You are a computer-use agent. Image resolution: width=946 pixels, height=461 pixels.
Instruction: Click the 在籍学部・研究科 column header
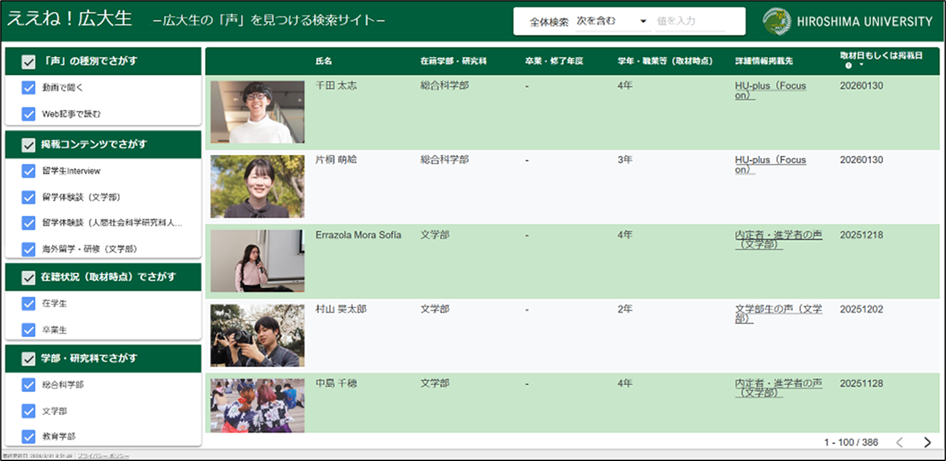tap(453, 61)
